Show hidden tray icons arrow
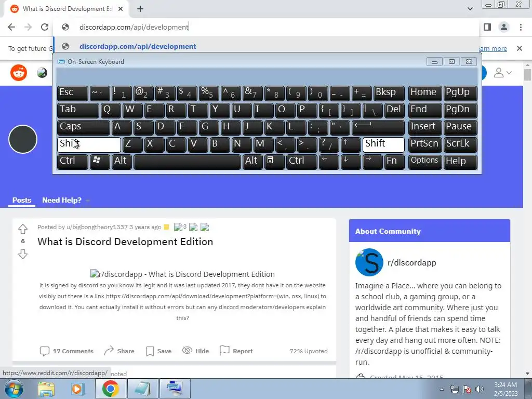Screen dimensions: 532x399 click(x=442, y=389)
